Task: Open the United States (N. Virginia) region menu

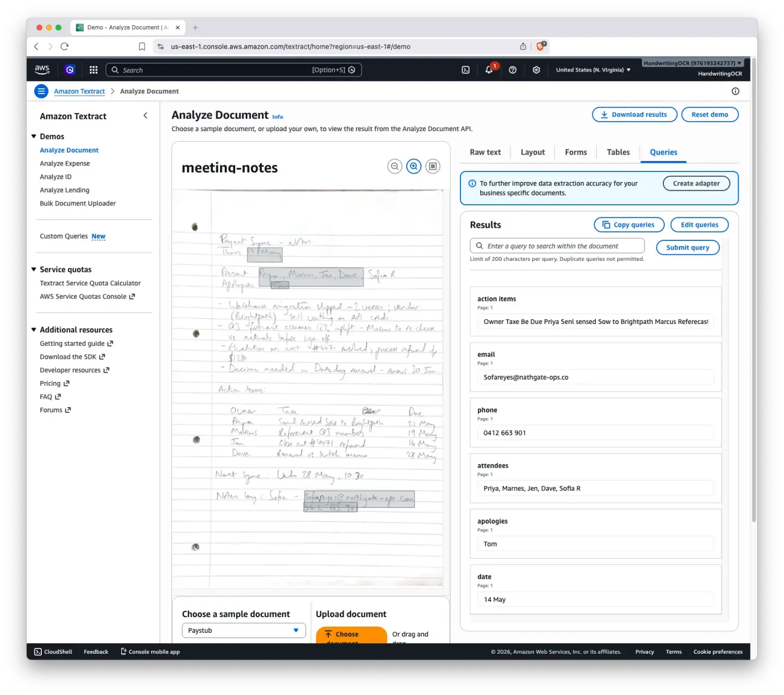Action: pos(593,70)
